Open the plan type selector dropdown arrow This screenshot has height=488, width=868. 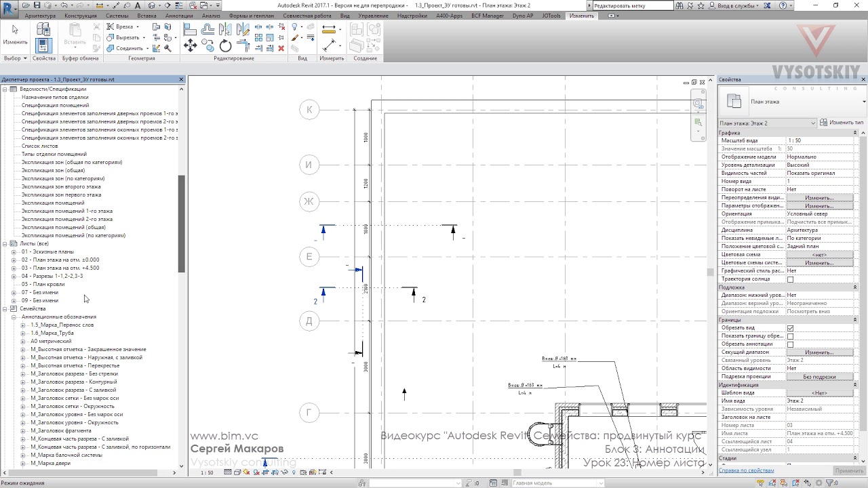[x=864, y=102]
